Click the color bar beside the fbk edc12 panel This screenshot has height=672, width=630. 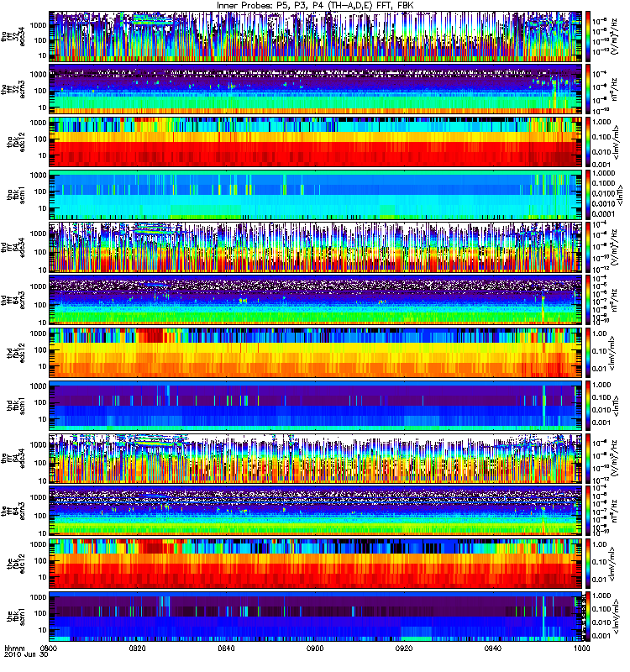pos(588,564)
